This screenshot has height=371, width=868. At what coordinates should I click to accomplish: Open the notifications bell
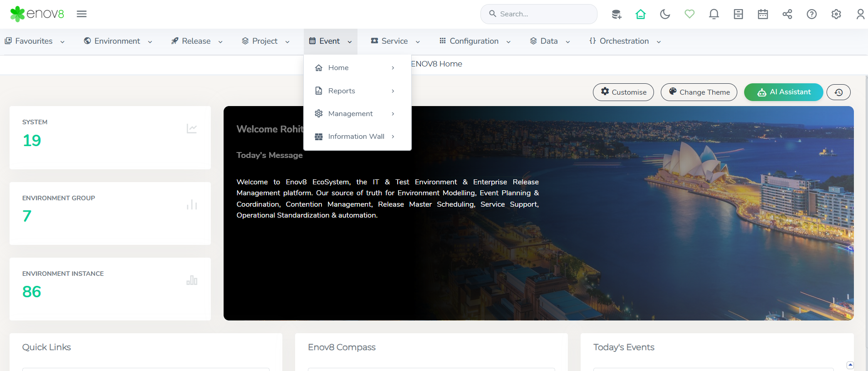pyautogui.click(x=714, y=14)
